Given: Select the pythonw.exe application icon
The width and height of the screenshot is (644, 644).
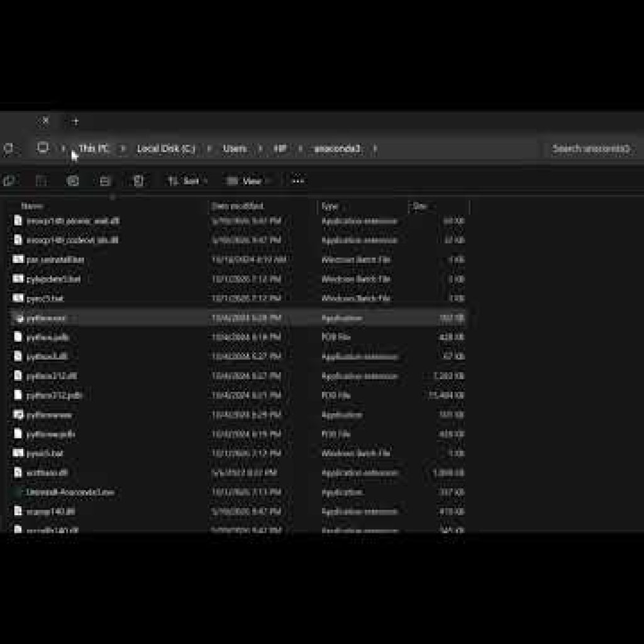Looking at the screenshot, I should click(x=18, y=415).
